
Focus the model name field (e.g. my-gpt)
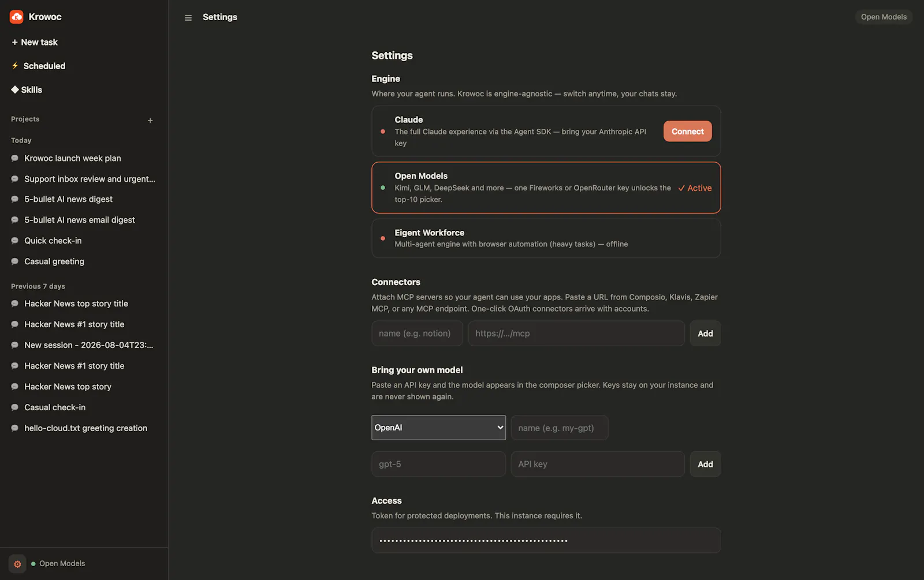click(x=560, y=428)
